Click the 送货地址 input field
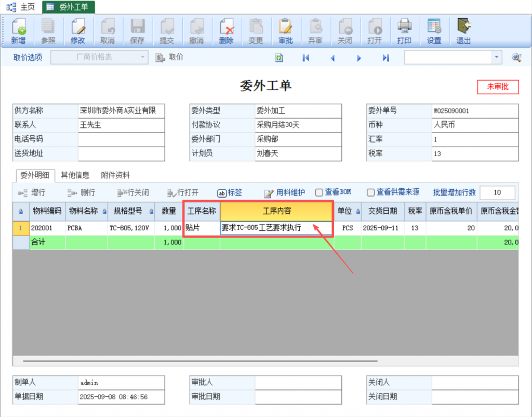This screenshot has height=417, width=532. coord(121,153)
